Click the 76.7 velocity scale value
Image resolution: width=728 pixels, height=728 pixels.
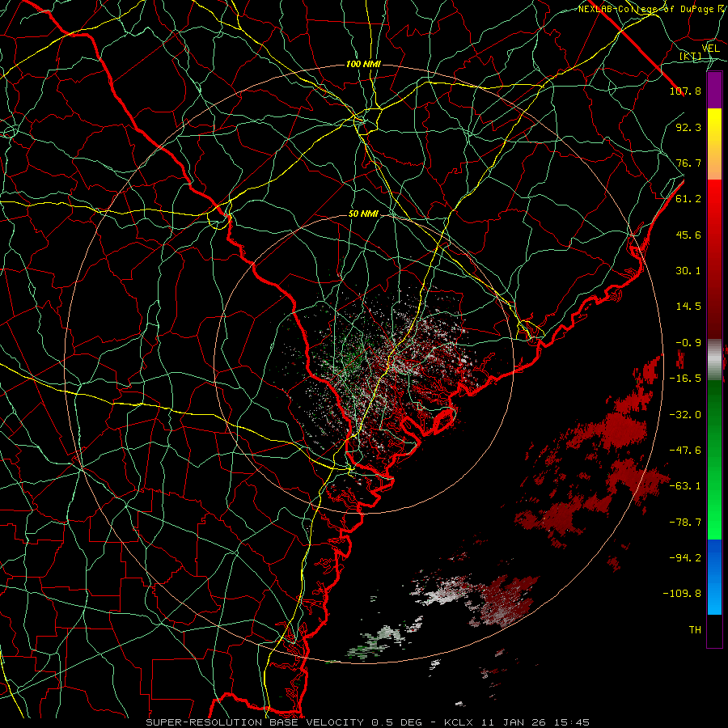(x=688, y=163)
